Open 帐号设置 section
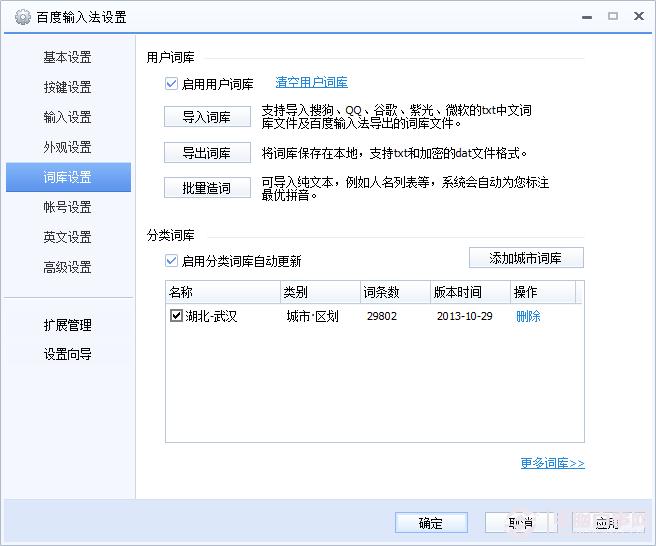656x546 pixels. (68, 207)
